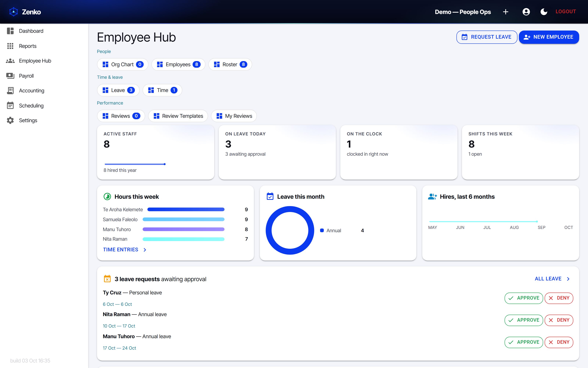Click the Annual legend color swatch
588x368 pixels.
pos(322,230)
